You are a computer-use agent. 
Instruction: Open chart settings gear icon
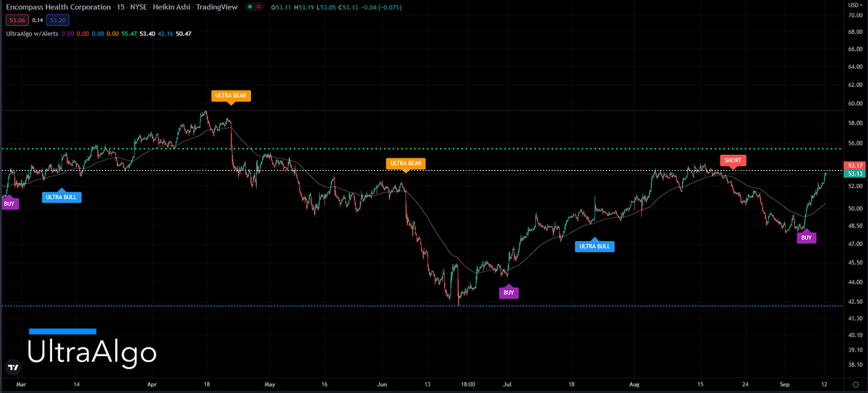[x=855, y=386]
